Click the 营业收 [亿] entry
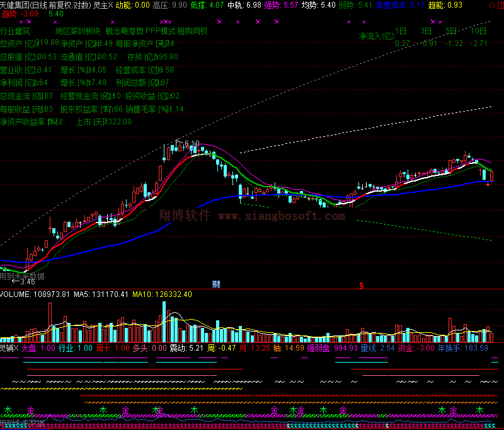 point(26,70)
